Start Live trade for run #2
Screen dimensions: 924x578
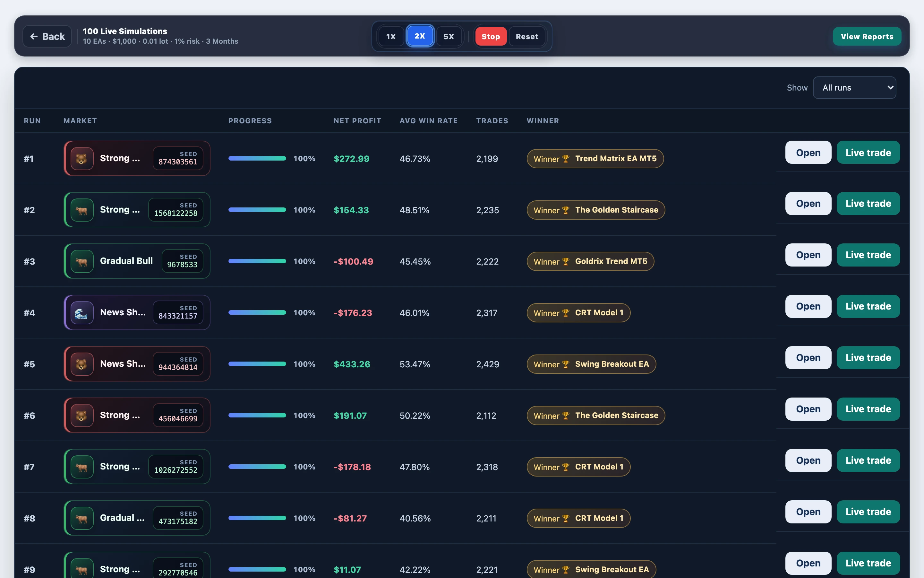(868, 203)
